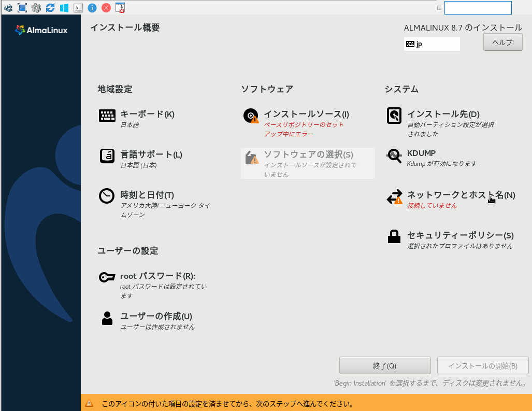The image size is (532, 411).
Task: Click the network arrows warning icon
Action: (394, 197)
